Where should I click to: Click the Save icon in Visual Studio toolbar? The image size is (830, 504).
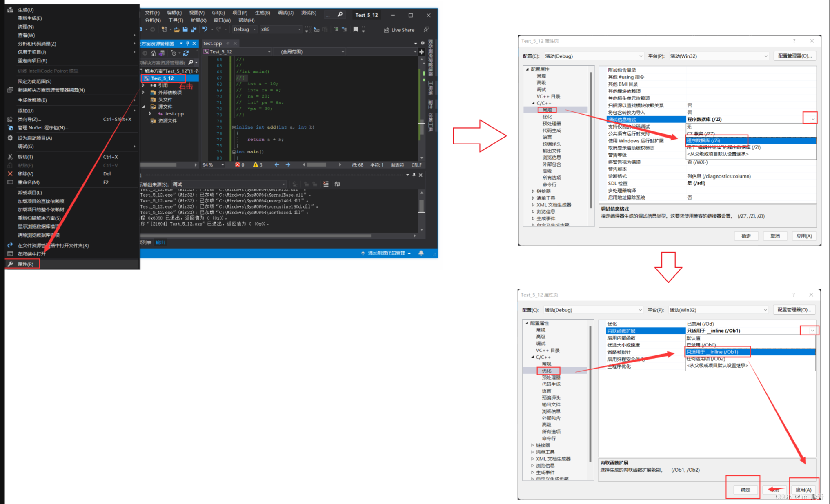(x=185, y=29)
